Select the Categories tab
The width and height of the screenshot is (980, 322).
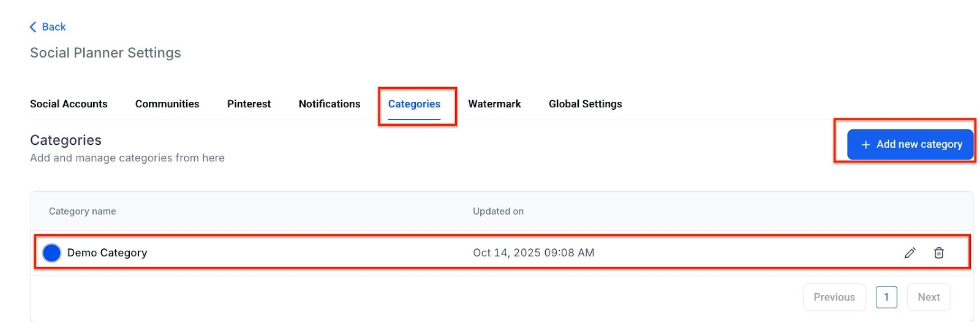414,104
